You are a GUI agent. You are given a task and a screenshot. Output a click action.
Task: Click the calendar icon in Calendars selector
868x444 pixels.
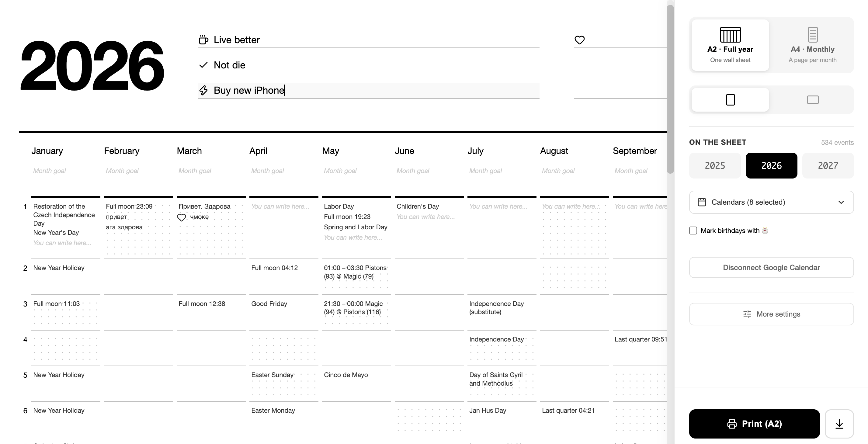702,202
